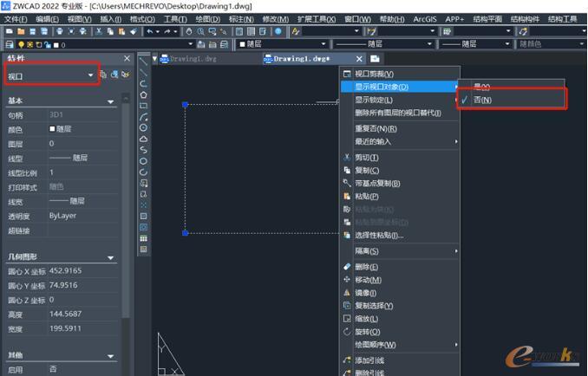Activate the Pan hand tool

point(189,31)
